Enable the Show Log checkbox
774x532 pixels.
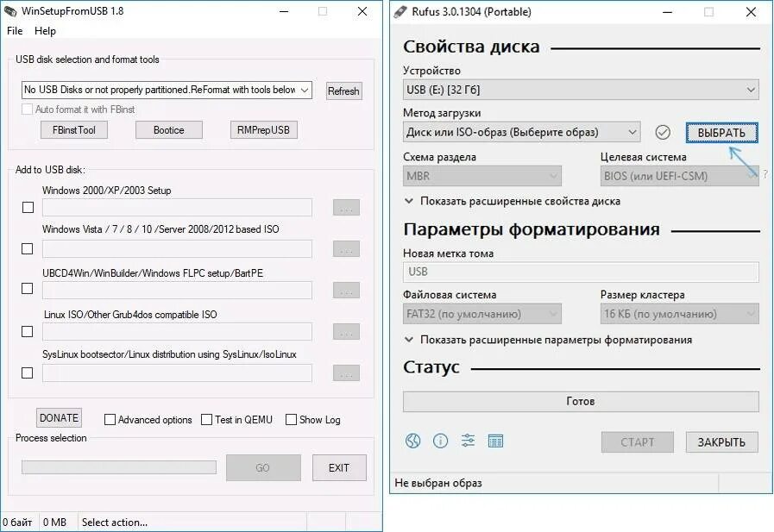point(292,420)
